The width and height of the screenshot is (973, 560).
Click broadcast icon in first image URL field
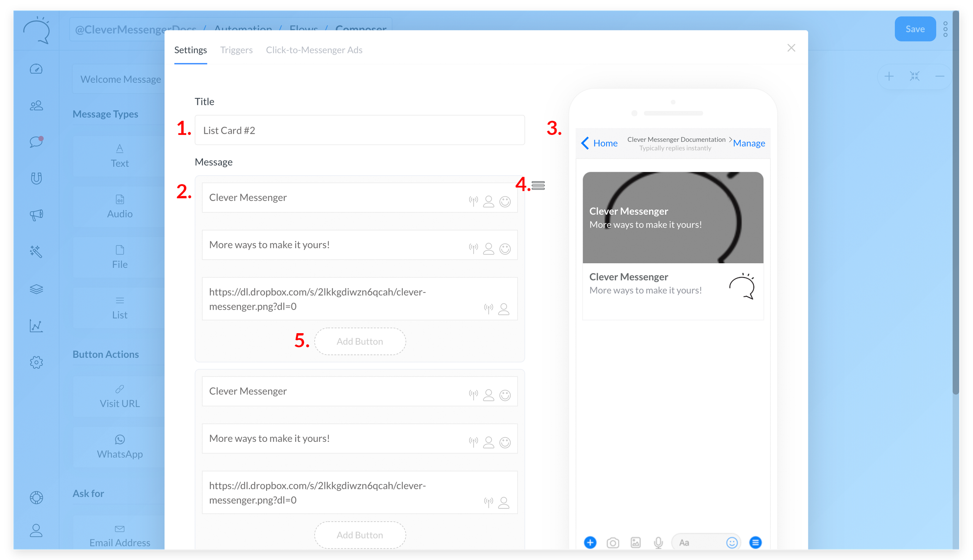488,308
